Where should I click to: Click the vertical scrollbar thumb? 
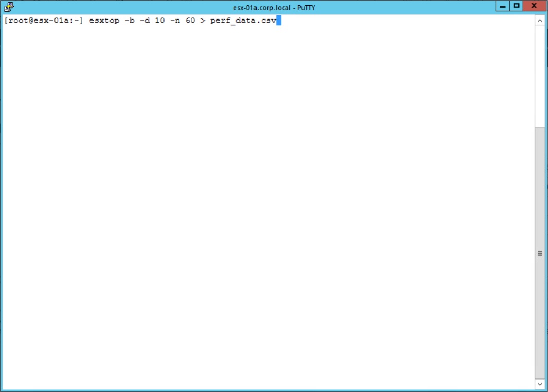pyautogui.click(x=540, y=253)
